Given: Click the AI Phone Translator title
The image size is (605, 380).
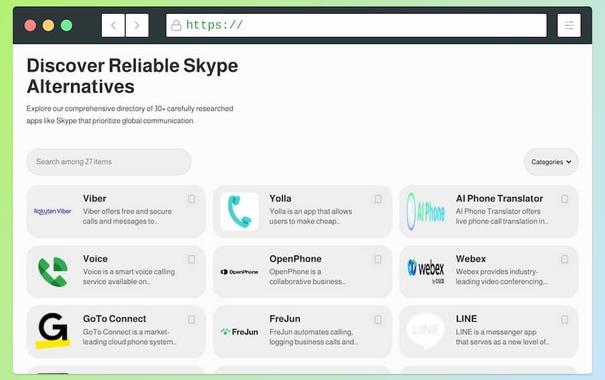Looking at the screenshot, I should pos(499,198).
